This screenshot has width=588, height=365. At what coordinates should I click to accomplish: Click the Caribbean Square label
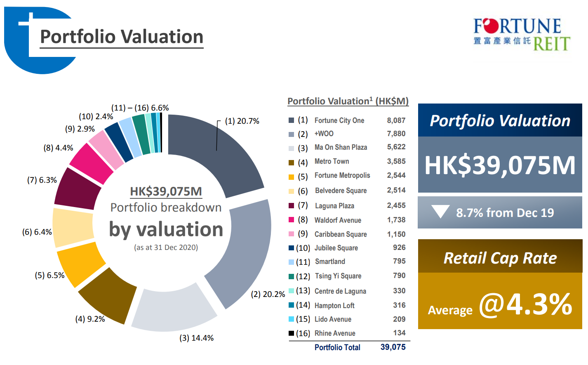pos(341,234)
